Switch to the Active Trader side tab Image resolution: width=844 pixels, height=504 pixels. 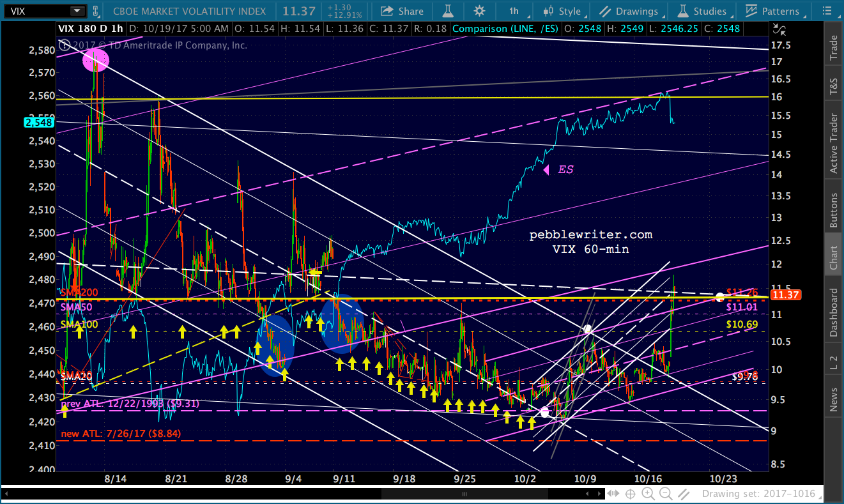(x=833, y=144)
